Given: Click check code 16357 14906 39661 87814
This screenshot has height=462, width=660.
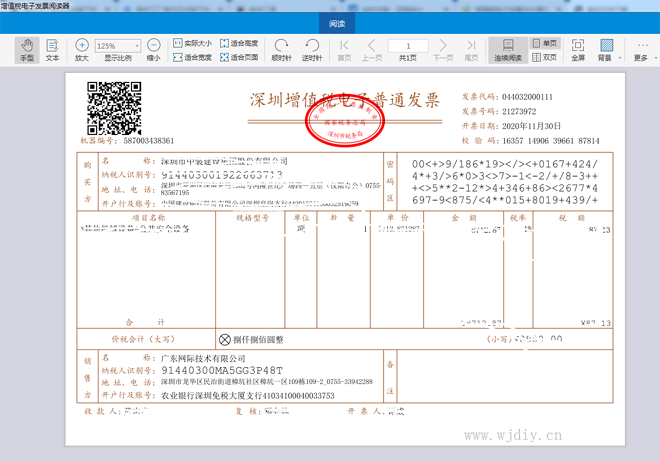Looking at the screenshot, I should pos(551,141).
